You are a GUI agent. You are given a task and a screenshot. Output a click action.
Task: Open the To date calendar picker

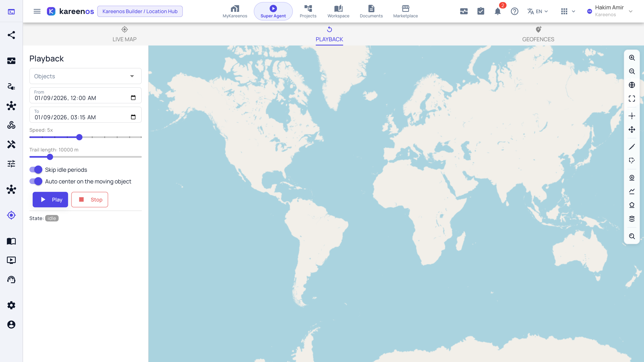[x=133, y=117]
